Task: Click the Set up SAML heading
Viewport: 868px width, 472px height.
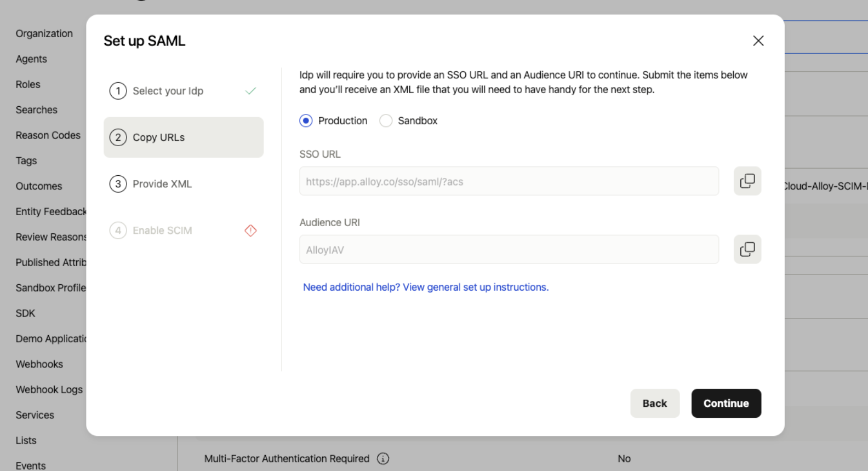Action: [x=145, y=41]
